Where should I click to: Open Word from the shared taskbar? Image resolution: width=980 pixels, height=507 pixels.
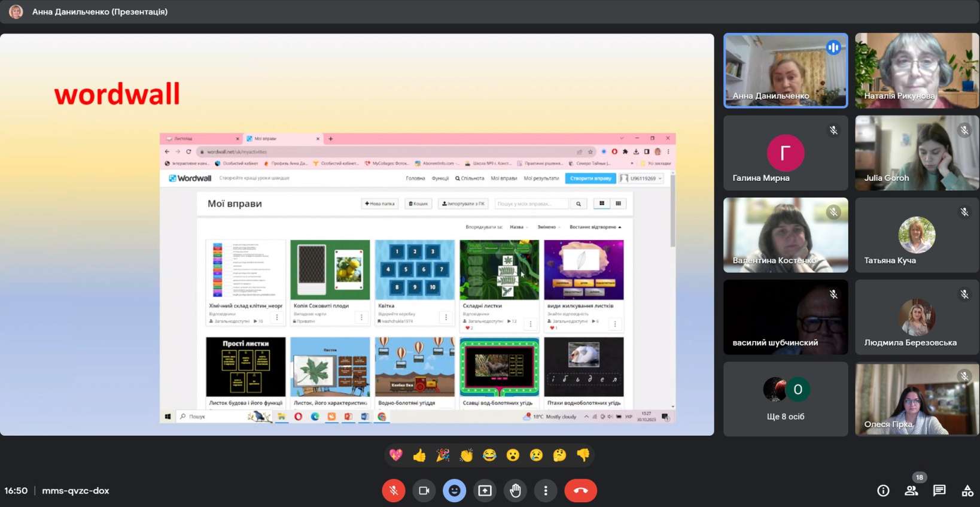coord(365,417)
